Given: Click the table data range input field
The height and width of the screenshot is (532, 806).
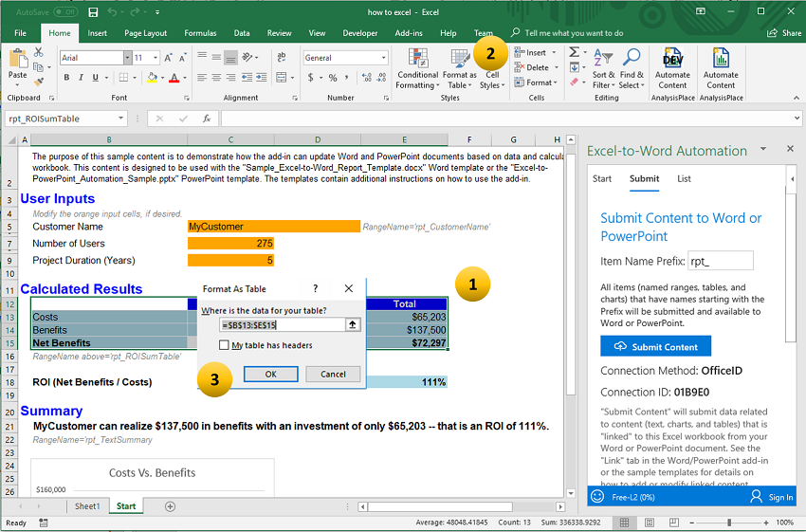Looking at the screenshot, I should (283, 325).
